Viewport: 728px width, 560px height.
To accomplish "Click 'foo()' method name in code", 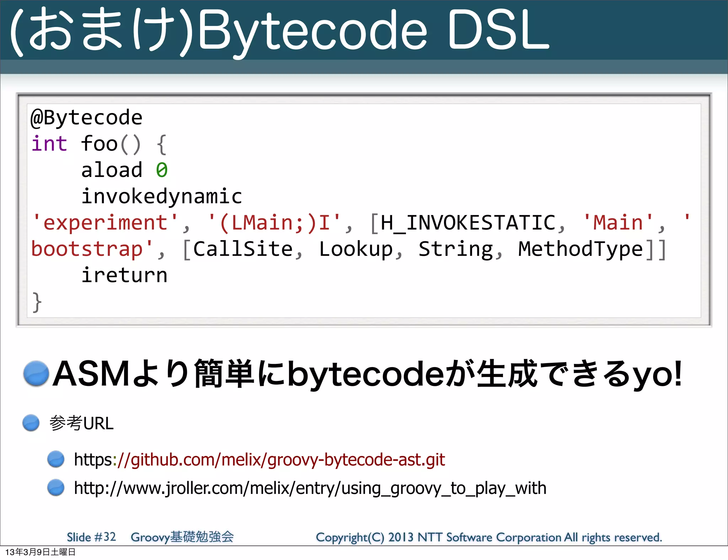I will 111,144.
